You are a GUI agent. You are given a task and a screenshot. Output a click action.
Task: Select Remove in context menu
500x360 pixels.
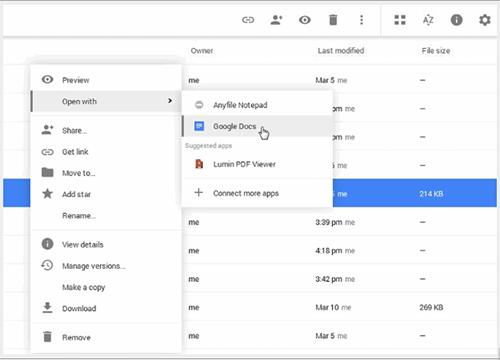(x=106, y=337)
